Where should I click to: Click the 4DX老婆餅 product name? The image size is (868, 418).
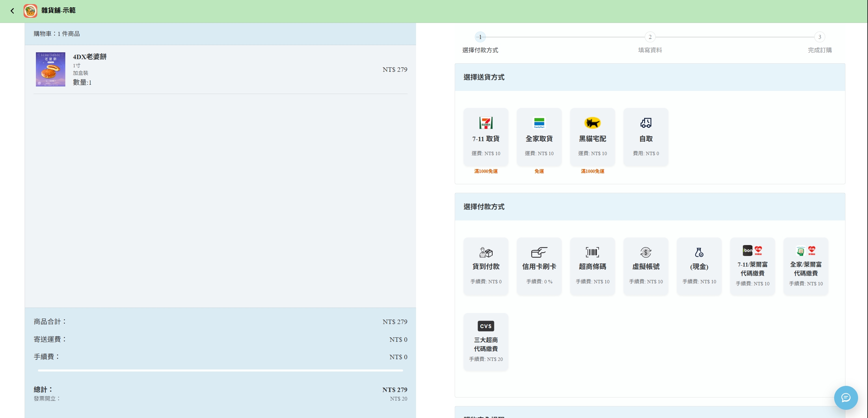coord(90,57)
